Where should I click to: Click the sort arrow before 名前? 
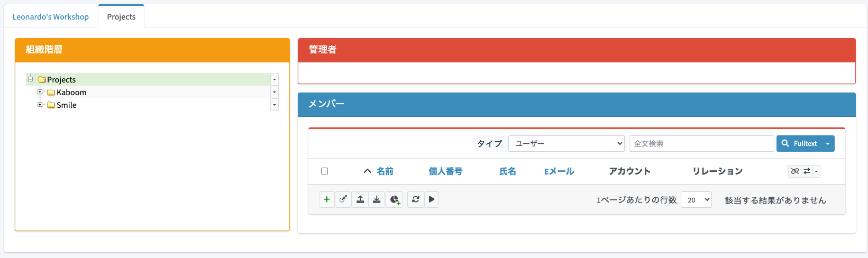click(x=368, y=171)
